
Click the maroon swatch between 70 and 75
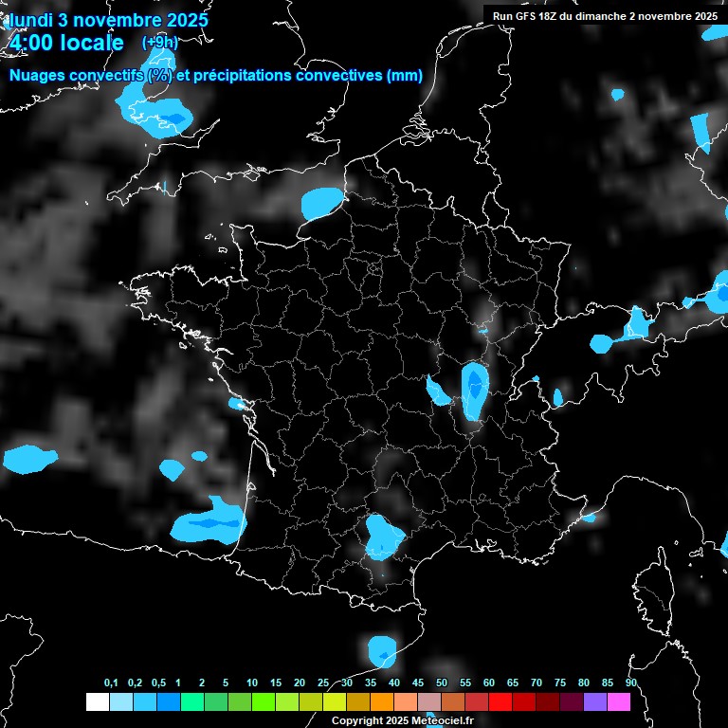coord(548,701)
